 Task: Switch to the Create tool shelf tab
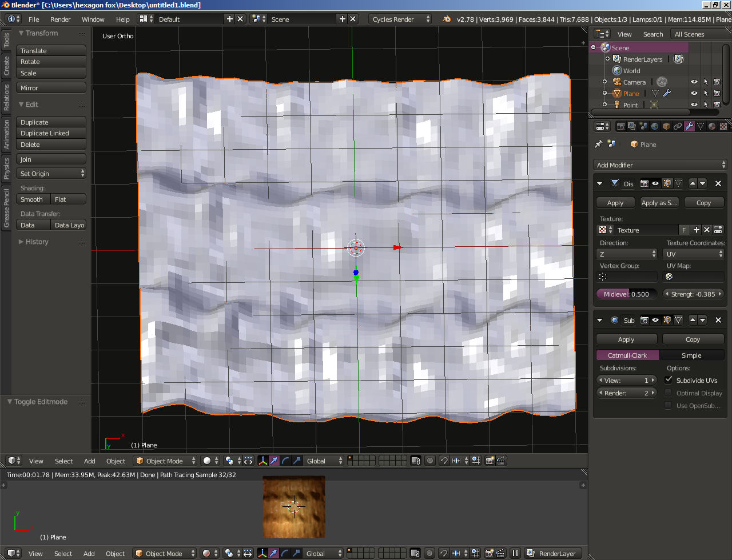6,66
